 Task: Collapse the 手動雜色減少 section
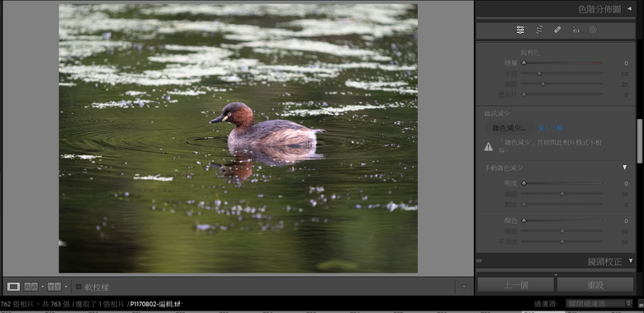(x=625, y=168)
